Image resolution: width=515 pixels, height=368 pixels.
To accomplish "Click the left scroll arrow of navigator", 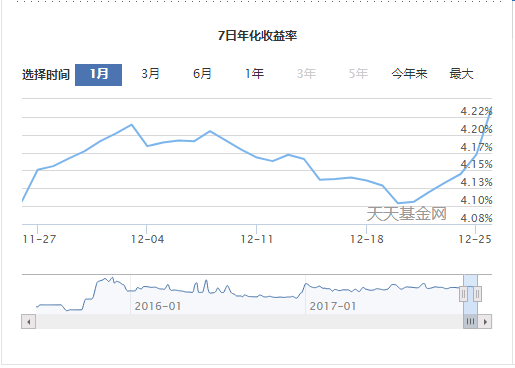I will coord(29,322).
